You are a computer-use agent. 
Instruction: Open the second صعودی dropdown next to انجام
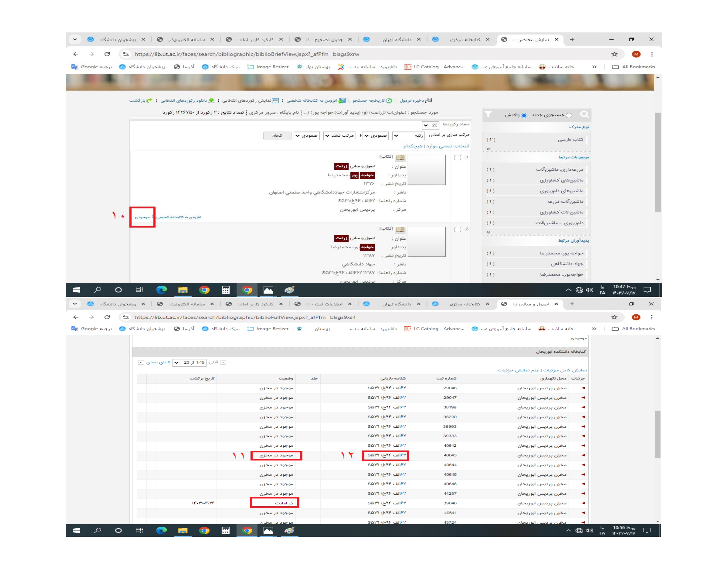click(x=306, y=135)
